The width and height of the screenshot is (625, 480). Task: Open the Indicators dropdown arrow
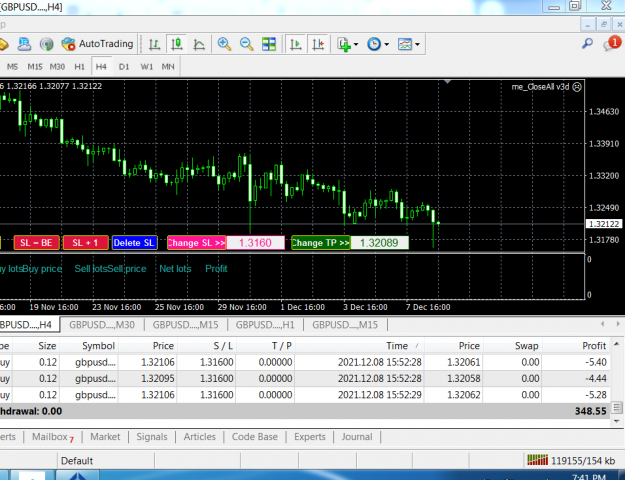click(x=356, y=44)
